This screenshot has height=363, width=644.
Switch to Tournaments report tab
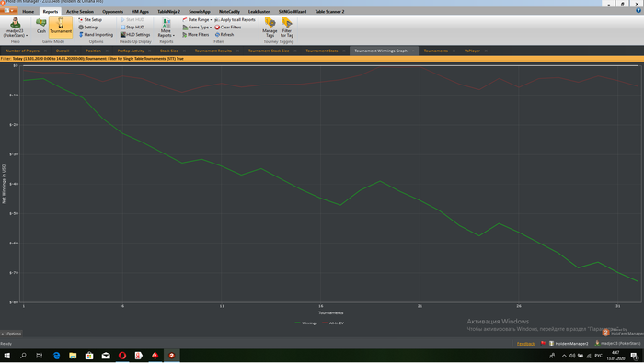pyautogui.click(x=435, y=51)
